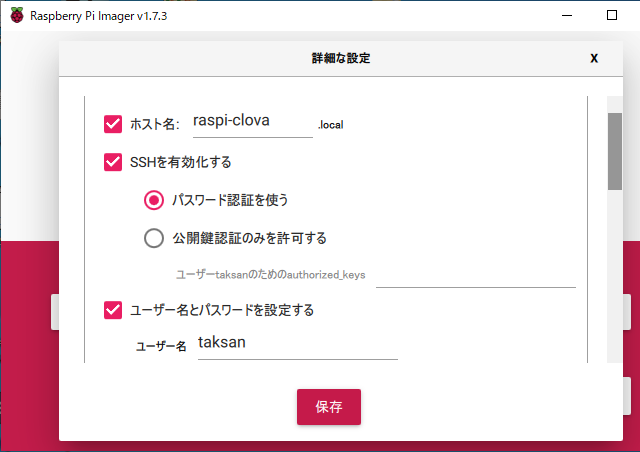The image size is (640, 452).
Task: Click the Raspberry Pi Imager v1.7.3 title text
Action: [99, 16]
